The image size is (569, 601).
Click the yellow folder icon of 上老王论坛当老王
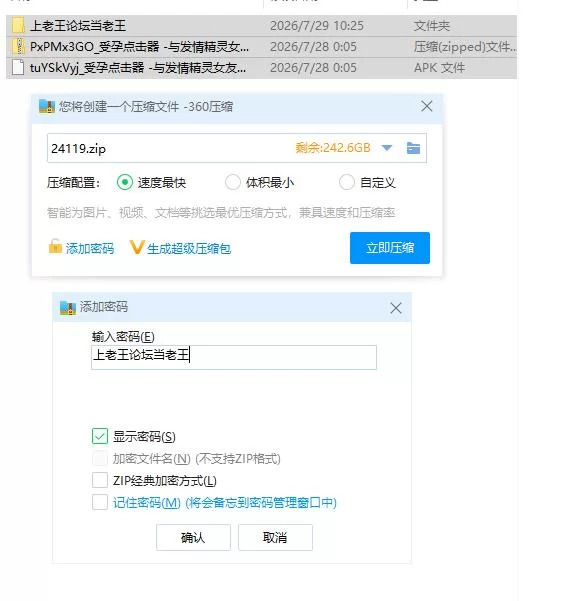tap(18, 26)
